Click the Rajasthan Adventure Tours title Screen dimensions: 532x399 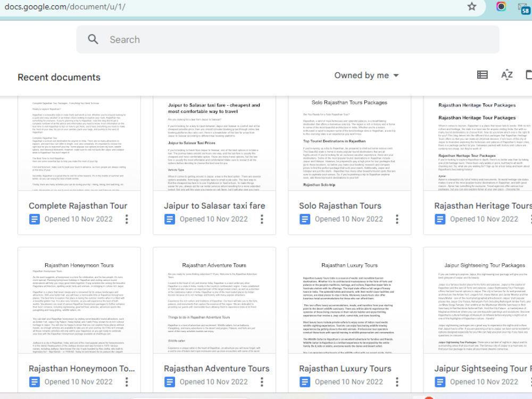[217, 369]
